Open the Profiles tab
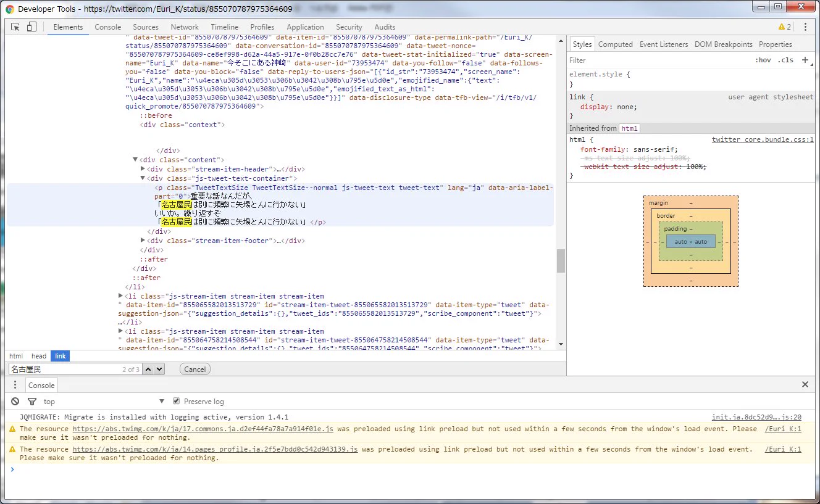Viewport: 820px width, 504px height. click(262, 27)
